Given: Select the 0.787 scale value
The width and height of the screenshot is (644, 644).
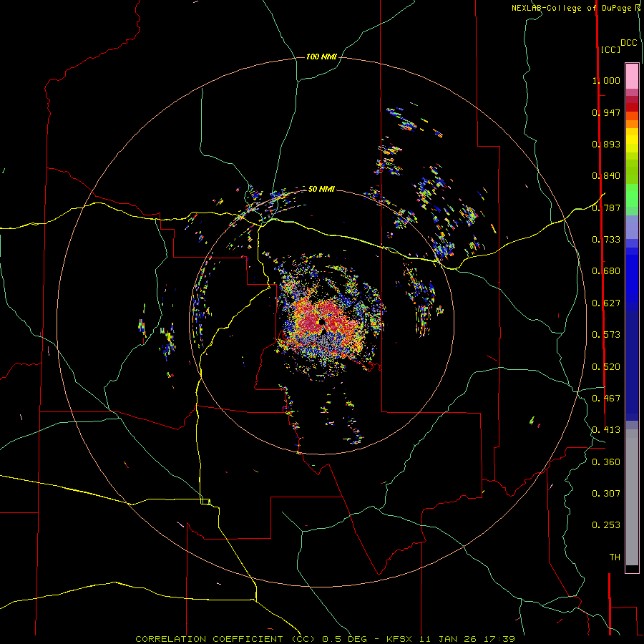Looking at the screenshot, I should (606, 208).
